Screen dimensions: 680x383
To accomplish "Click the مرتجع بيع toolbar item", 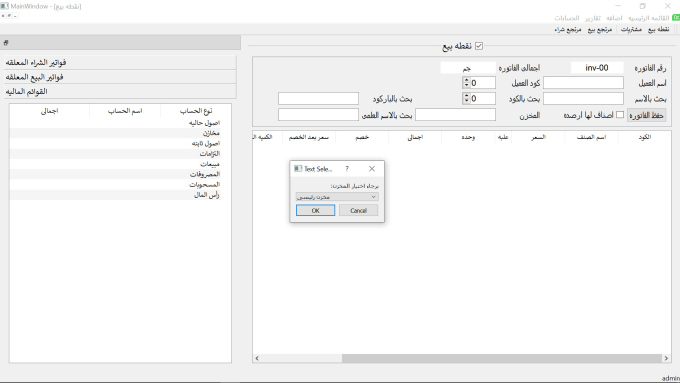I will point(600,29).
